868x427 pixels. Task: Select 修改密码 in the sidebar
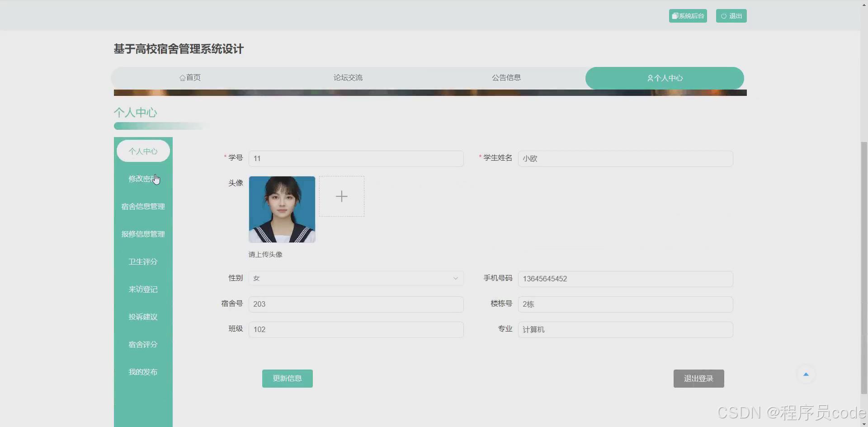(x=143, y=178)
